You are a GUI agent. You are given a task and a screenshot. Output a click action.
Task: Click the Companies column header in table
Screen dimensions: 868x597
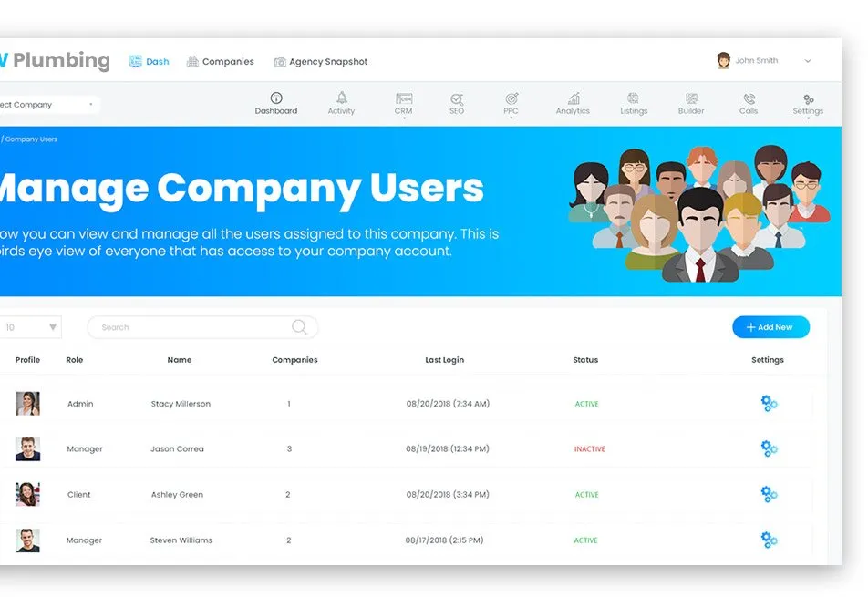[295, 360]
